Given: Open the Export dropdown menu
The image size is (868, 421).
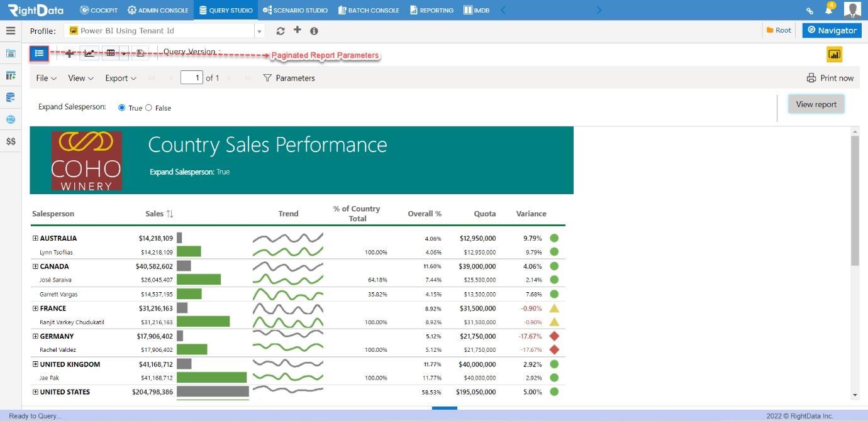Looking at the screenshot, I should (121, 78).
